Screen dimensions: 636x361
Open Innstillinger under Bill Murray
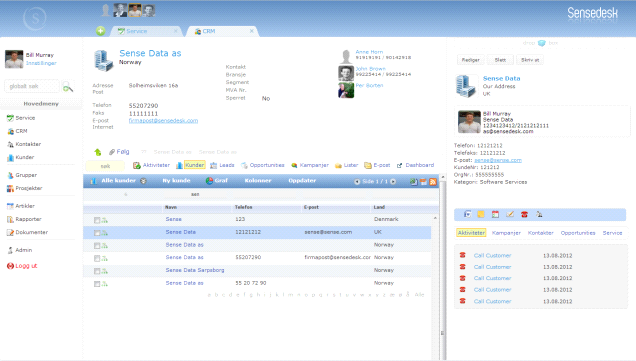click(41, 63)
